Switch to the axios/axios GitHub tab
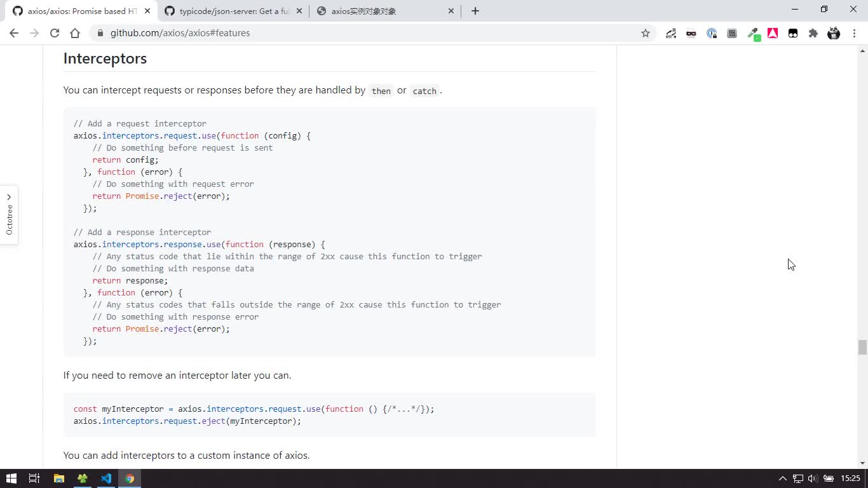 [x=83, y=11]
